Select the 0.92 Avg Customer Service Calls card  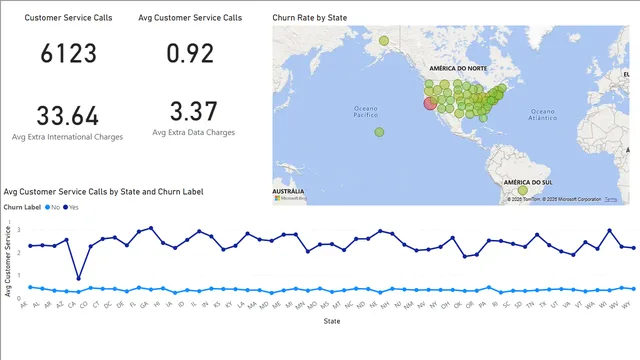[x=190, y=53]
